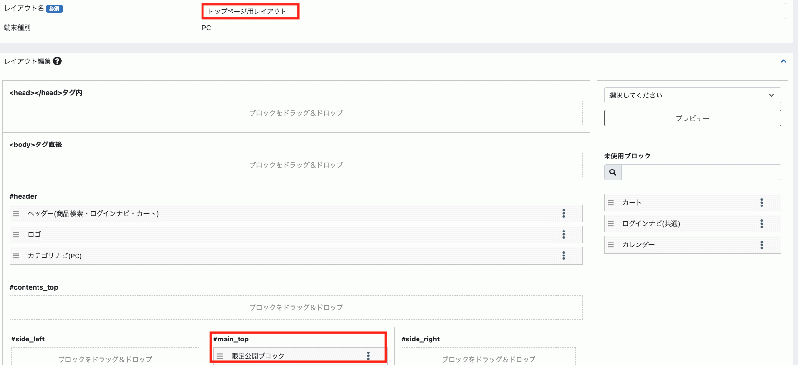798x365 pixels.
Task: Open the three-dot menu for ログインナビ(共通)
Action: pos(762,223)
